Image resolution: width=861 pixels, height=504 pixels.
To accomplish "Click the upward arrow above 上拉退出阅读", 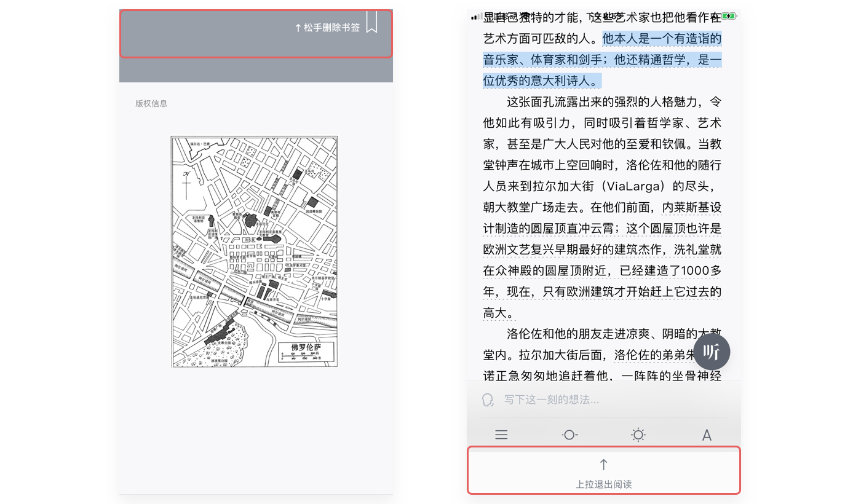I will [x=604, y=465].
